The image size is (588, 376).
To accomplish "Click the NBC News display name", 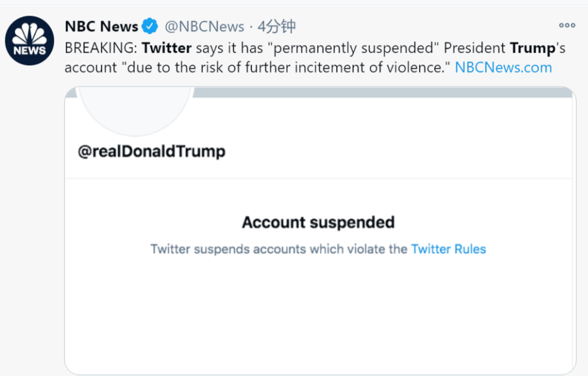I will click(x=101, y=27).
